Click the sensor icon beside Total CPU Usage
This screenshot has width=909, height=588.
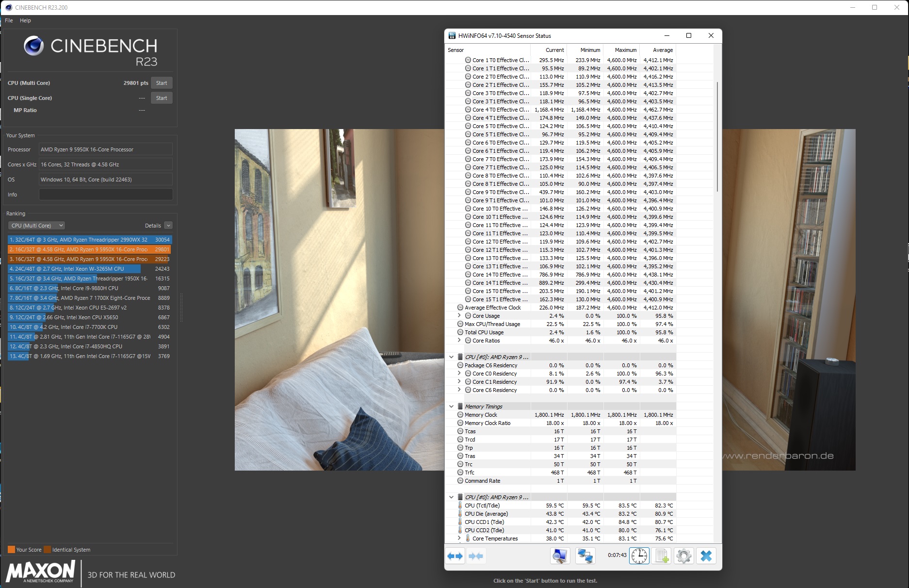[x=460, y=332]
